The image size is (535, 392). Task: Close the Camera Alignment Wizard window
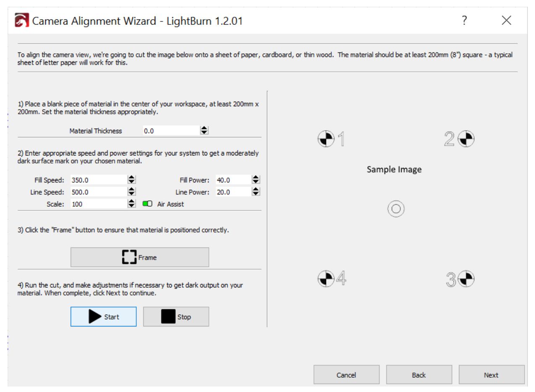tap(506, 20)
